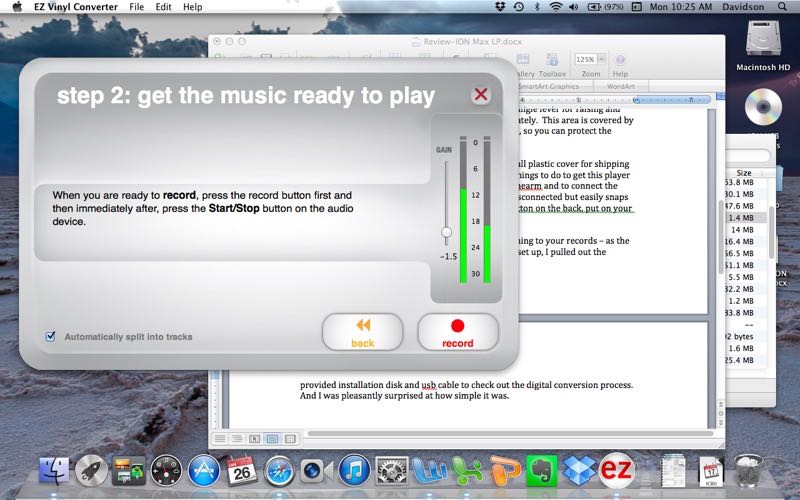This screenshot has height=500, width=800.
Task: Click the gain slider handle
Action: coord(446,232)
